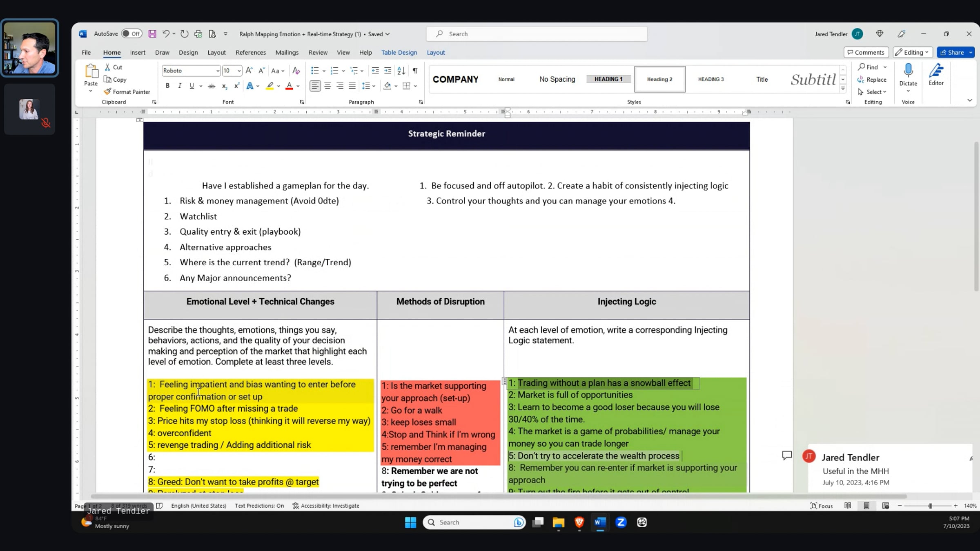Click the Sort icon in Paragraph group
The height and width of the screenshot is (551, 980).
click(x=401, y=71)
